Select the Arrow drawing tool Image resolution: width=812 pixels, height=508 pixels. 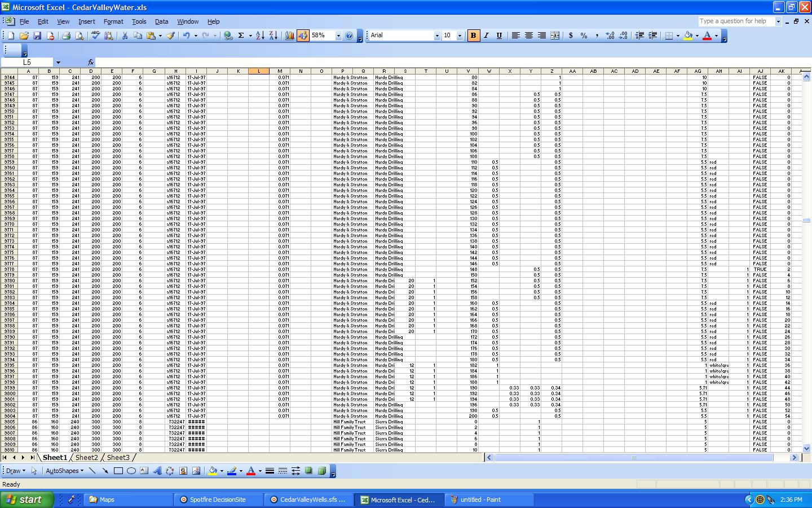[x=105, y=471]
